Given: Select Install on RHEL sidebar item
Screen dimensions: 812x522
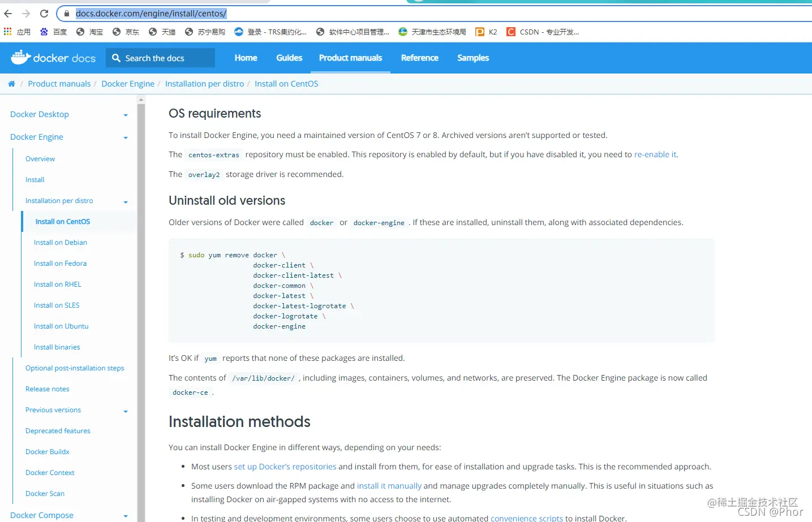Looking at the screenshot, I should click(x=58, y=284).
